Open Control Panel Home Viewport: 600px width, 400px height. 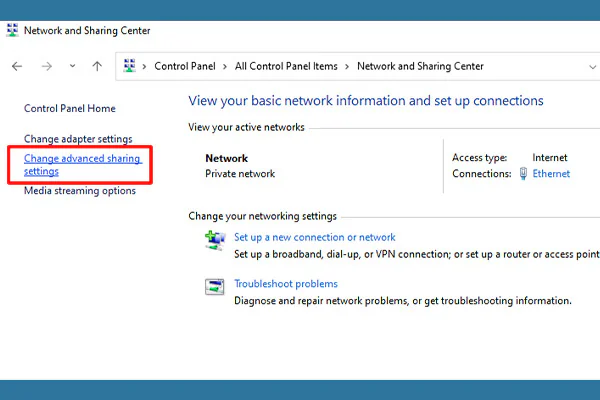(70, 108)
